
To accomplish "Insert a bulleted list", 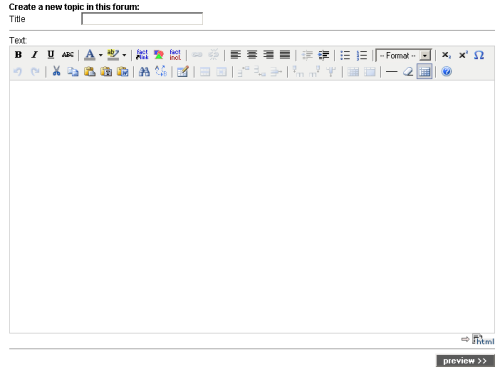I will (345, 55).
